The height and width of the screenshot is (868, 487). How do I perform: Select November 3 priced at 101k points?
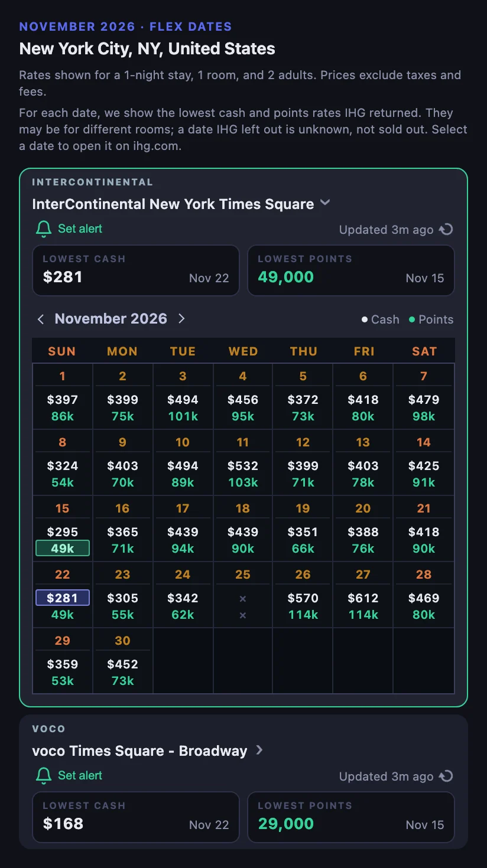click(183, 396)
